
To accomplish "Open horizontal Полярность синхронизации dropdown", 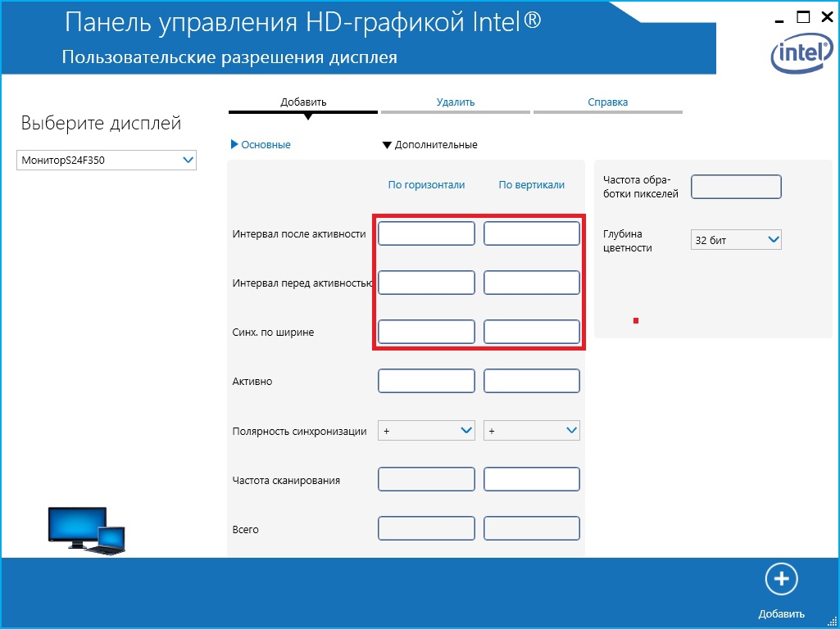I will [x=426, y=431].
